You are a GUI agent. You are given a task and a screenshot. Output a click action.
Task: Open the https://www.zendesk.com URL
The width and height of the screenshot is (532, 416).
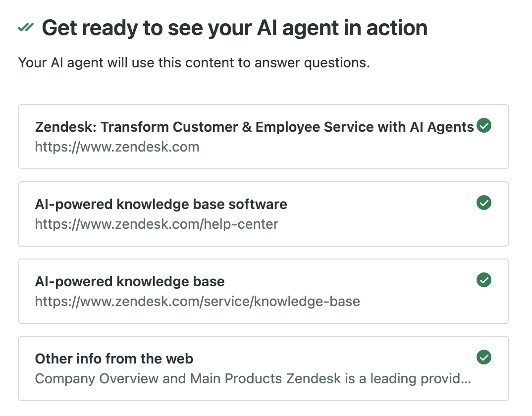coord(117,147)
